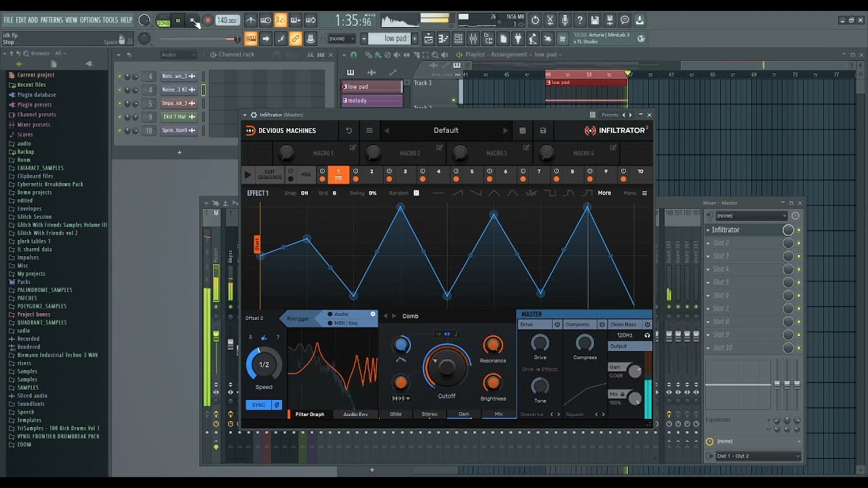Toggle the metronome icon in toolbar
The width and height of the screenshot is (868, 488).
(250, 21)
